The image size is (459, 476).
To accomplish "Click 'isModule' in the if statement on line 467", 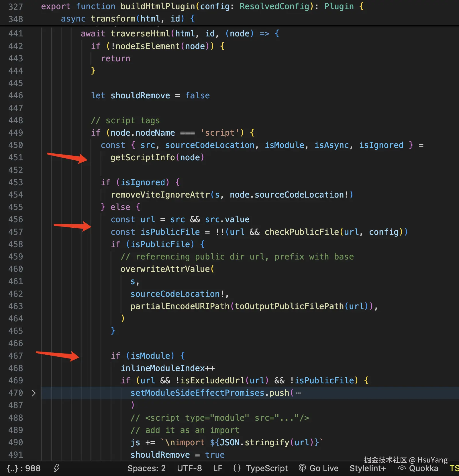I will pos(150,356).
